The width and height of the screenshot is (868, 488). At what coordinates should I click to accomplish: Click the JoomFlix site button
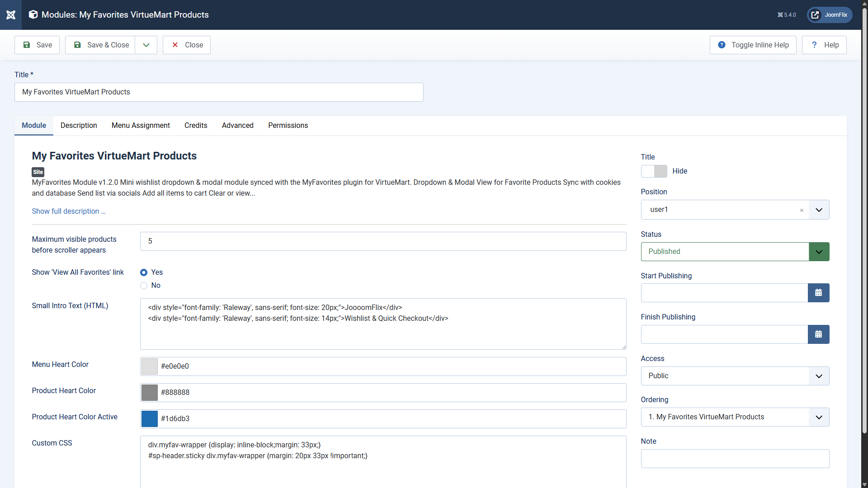pyautogui.click(x=830, y=15)
